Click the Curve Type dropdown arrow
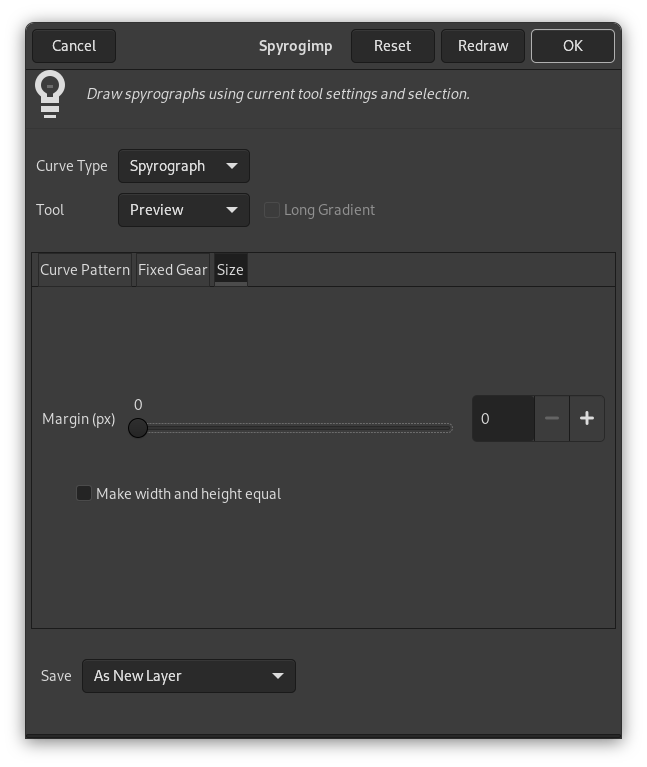Viewport: 647px width, 767px height. click(232, 166)
